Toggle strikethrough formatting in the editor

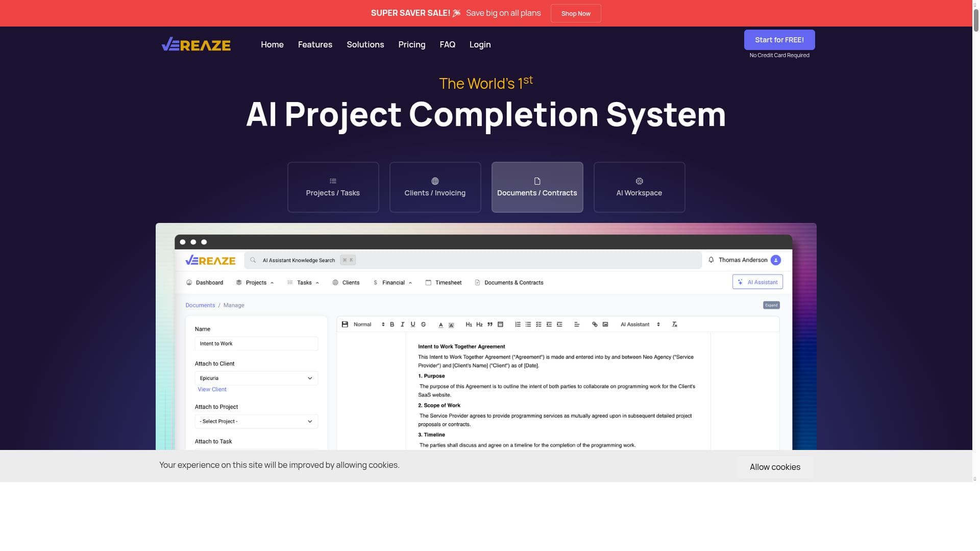(x=423, y=324)
